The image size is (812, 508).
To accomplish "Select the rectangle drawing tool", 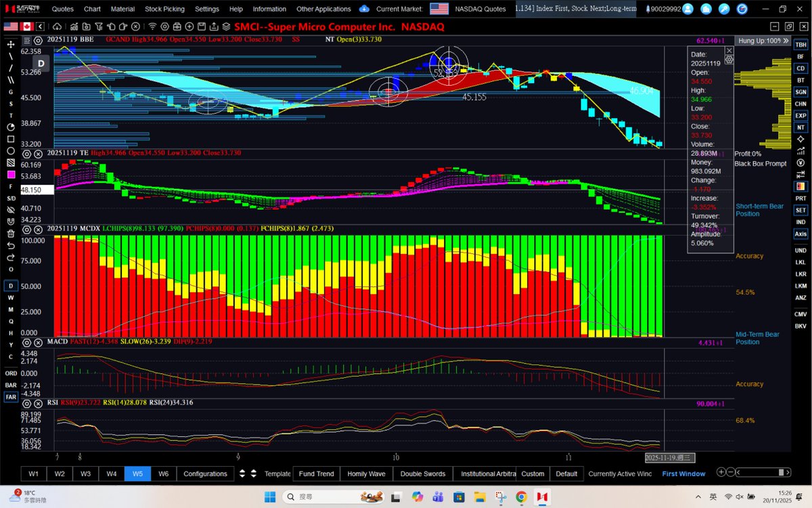I will (11, 139).
